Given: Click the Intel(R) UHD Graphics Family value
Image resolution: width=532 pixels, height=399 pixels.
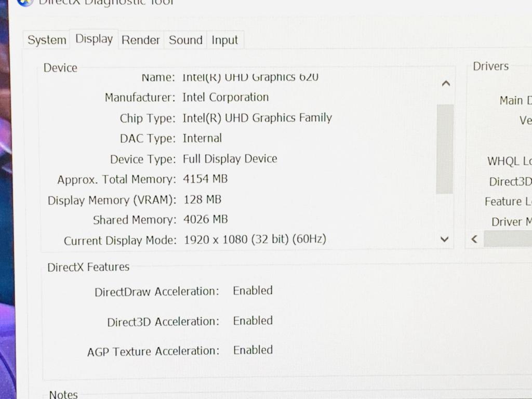Looking at the screenshot, I should click(257, 118).
